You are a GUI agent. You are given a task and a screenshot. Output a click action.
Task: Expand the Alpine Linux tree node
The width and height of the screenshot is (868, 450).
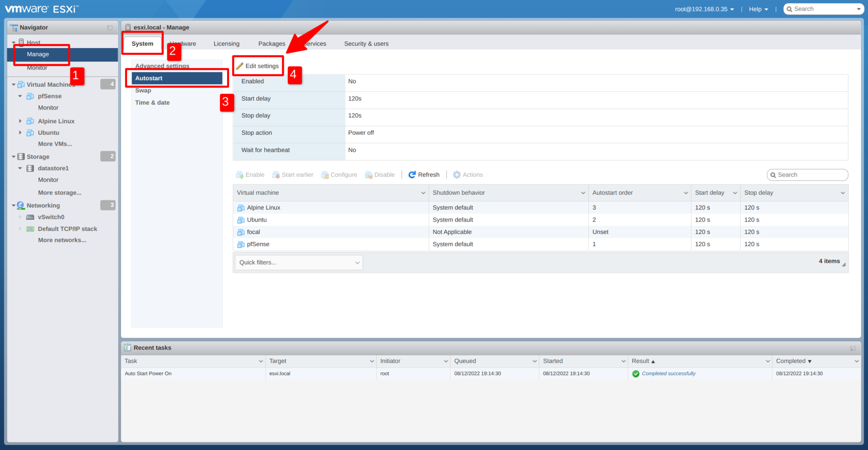click(20, 121)
